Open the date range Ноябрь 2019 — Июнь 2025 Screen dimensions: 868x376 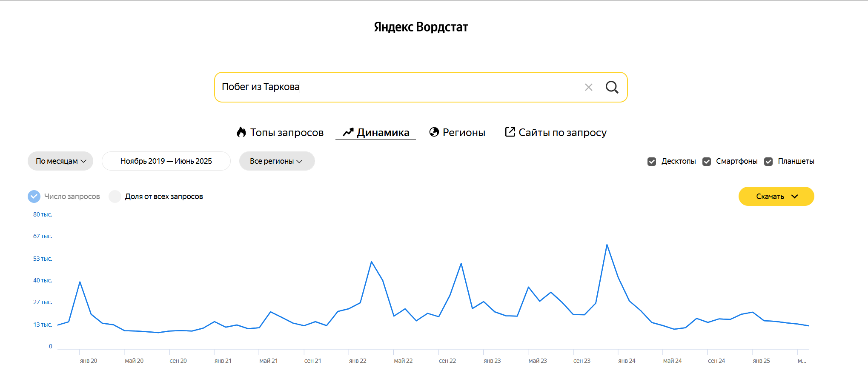coord(166,161)
